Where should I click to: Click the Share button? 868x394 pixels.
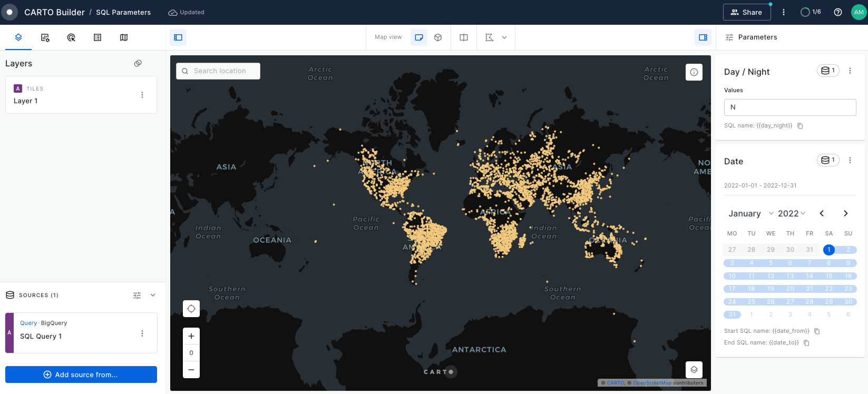point(746,12)
